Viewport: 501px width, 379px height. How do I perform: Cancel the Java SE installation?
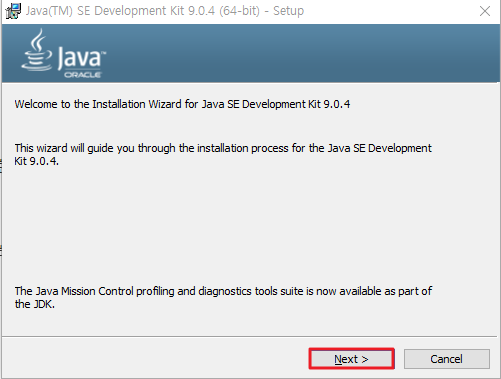tap(447, 359)
